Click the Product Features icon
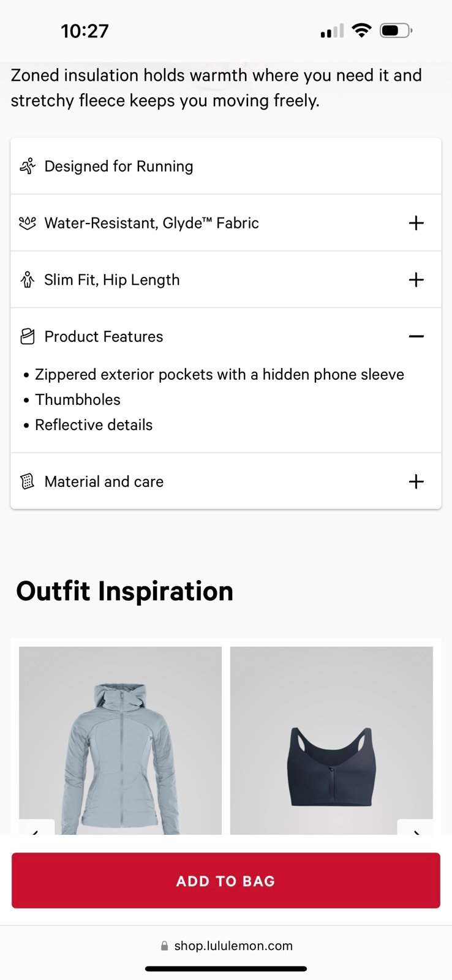 [x=28, y=336]
